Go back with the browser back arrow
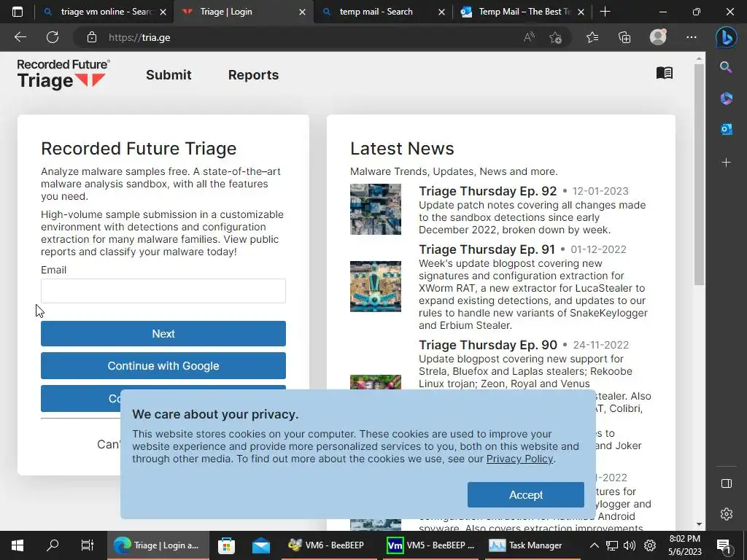This screenshot has height=560, width=747. click(x=20, y=37)
